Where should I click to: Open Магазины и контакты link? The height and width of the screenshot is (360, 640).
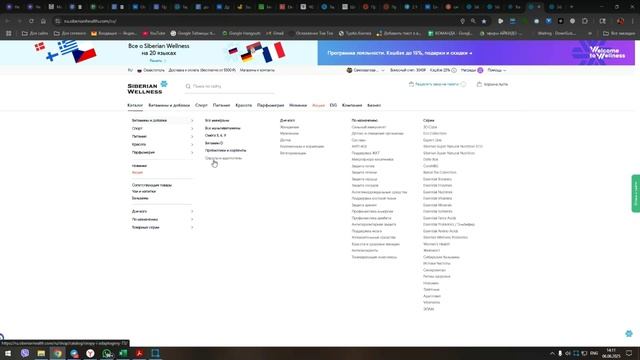[x=257, y=70]
